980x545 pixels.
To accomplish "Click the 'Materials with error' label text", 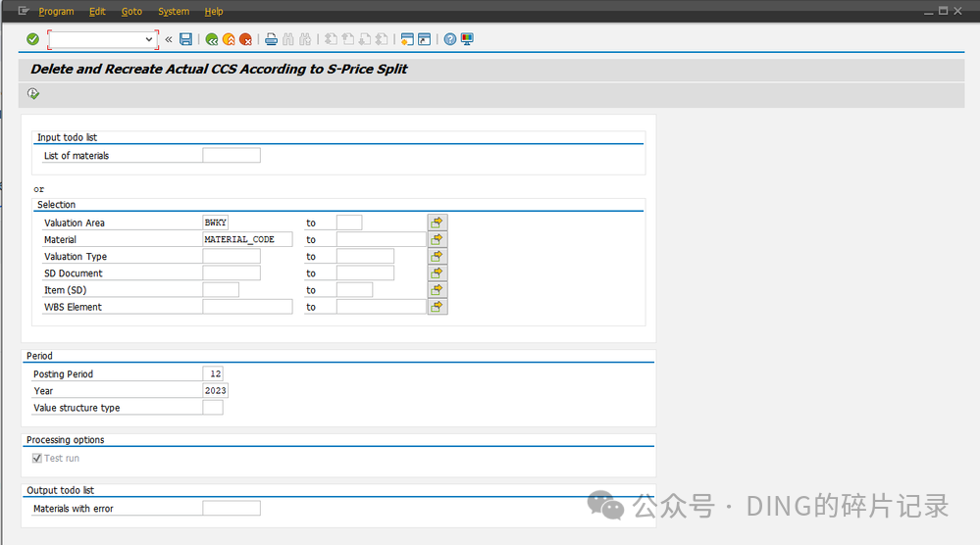I will [74, 509].
